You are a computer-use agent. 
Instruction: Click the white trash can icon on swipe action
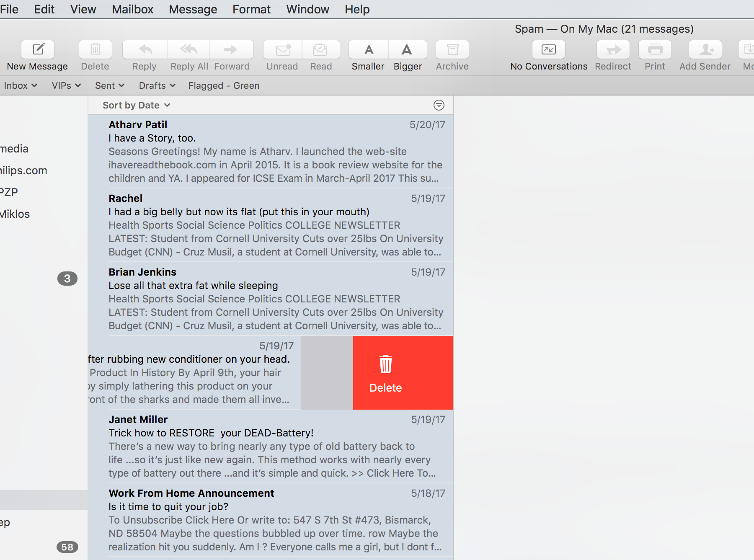click(386, 364)
